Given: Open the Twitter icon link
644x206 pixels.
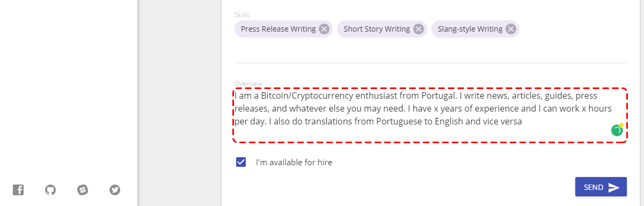Looking at the screenshot, I should click(115, 189).
